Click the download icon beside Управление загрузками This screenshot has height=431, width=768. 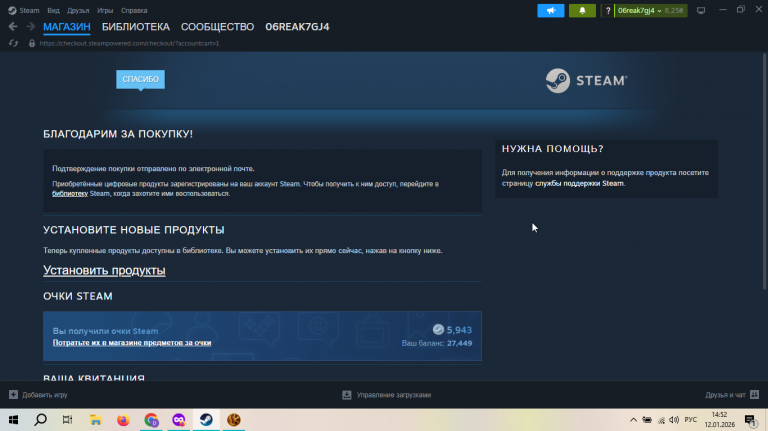[x=347, y=395]
